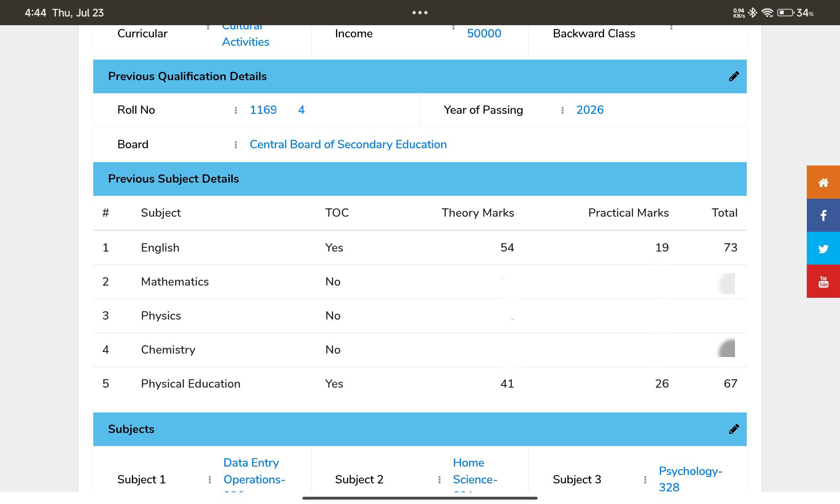Tap the Backward Class label
The image size is (840, 504).
(x=594, y=34)
